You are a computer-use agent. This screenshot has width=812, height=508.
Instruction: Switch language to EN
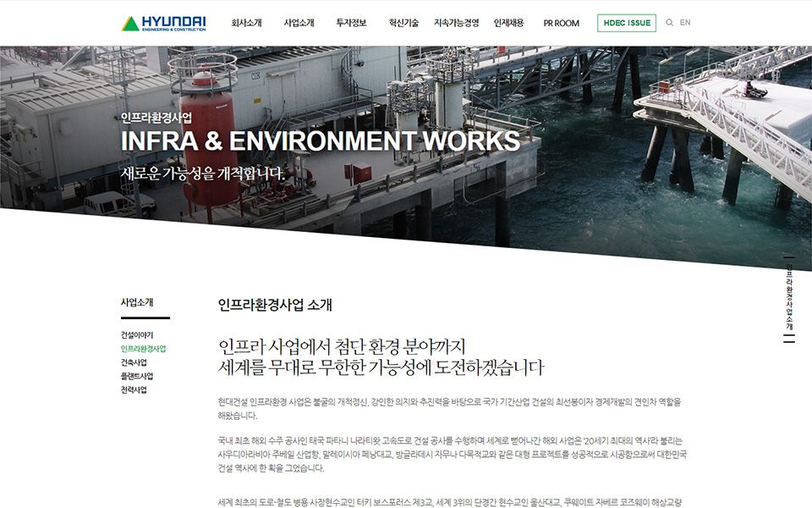pos(685,23)
